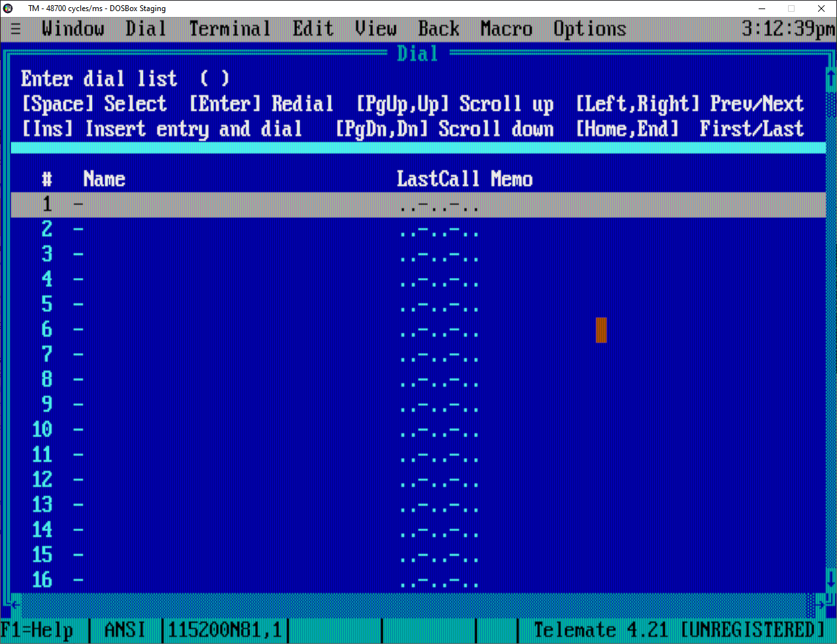Select dial list entry number 10

[261, 429]
